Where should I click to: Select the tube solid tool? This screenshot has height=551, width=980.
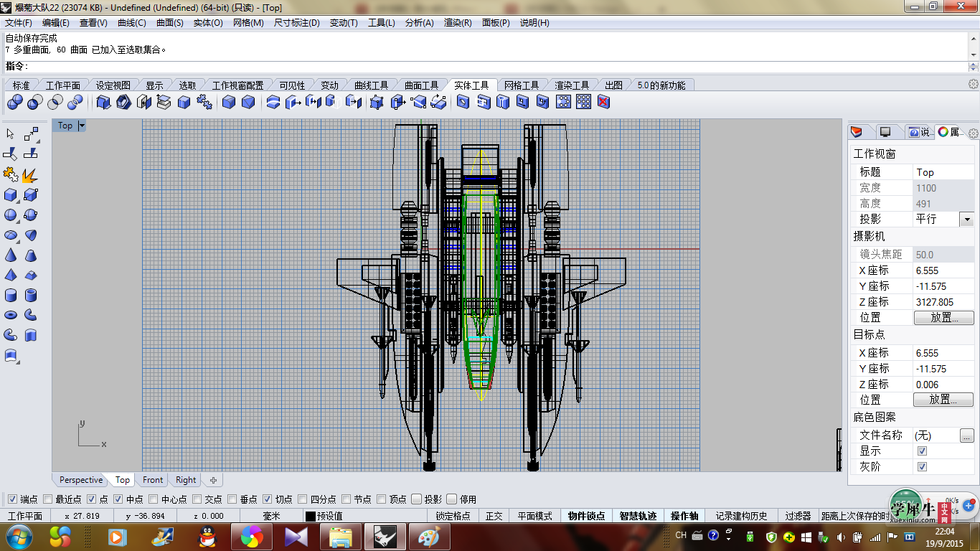31,296
